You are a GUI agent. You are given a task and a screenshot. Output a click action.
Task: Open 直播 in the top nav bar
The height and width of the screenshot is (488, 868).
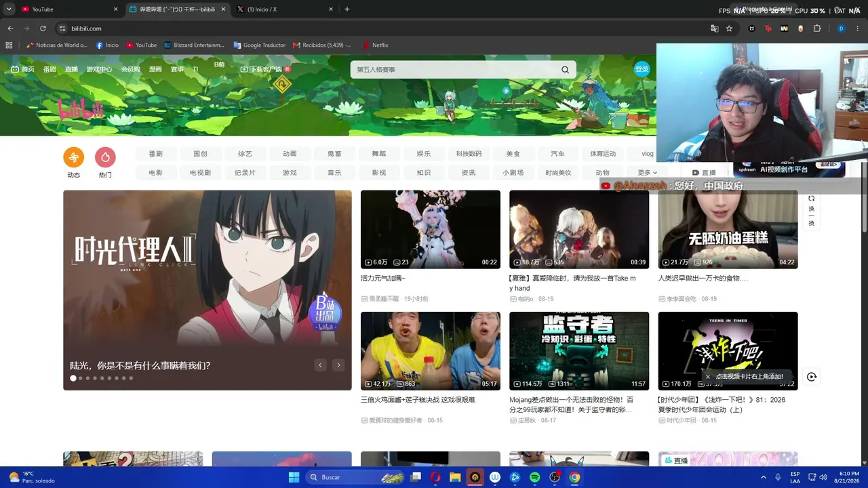(x=71, y=69)
